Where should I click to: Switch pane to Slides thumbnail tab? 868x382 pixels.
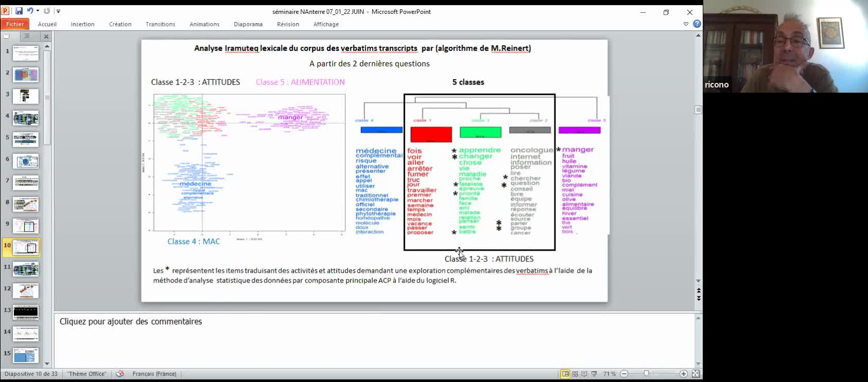(x=7, y=36)
